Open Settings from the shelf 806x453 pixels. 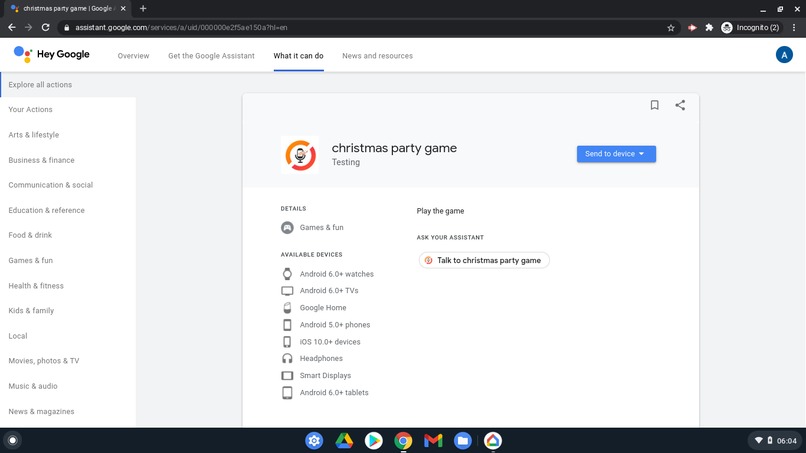pyautogui.click(x=314, y=441)
